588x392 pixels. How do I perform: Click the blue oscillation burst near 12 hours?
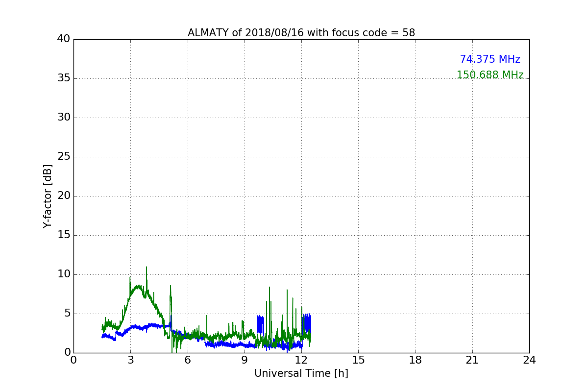point(307,324)
